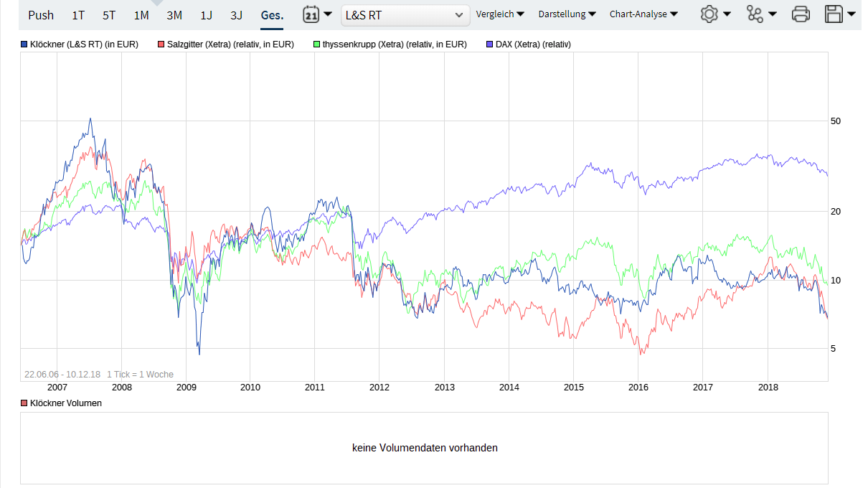Click the red Klöckner Volumen swatch
868x488 pixels.
click(24, 403)
